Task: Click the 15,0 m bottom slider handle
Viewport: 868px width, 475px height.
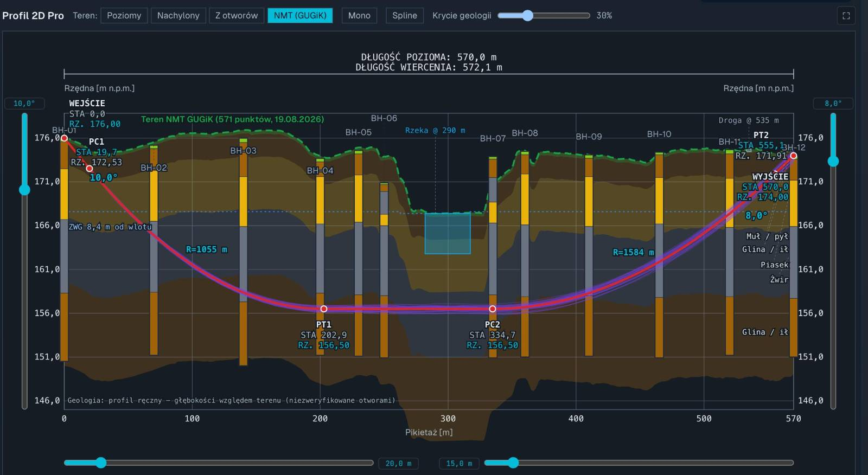Action: pos(513,463)
